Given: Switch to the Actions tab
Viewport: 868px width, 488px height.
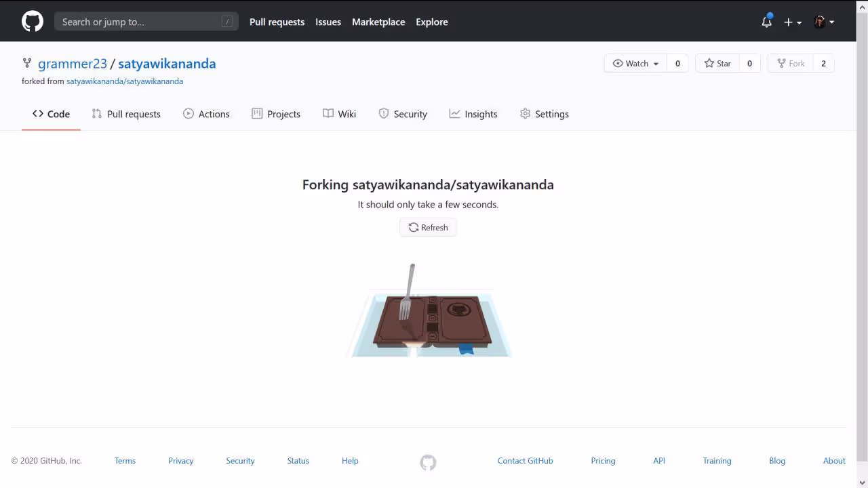Looking at the screenshot, I should coord(206,114).
